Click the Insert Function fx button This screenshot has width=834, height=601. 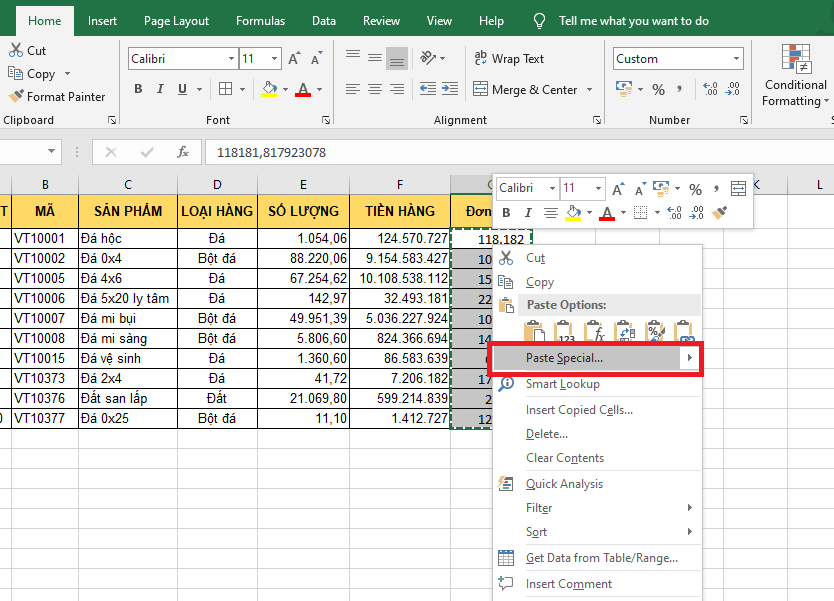[183, 152]
